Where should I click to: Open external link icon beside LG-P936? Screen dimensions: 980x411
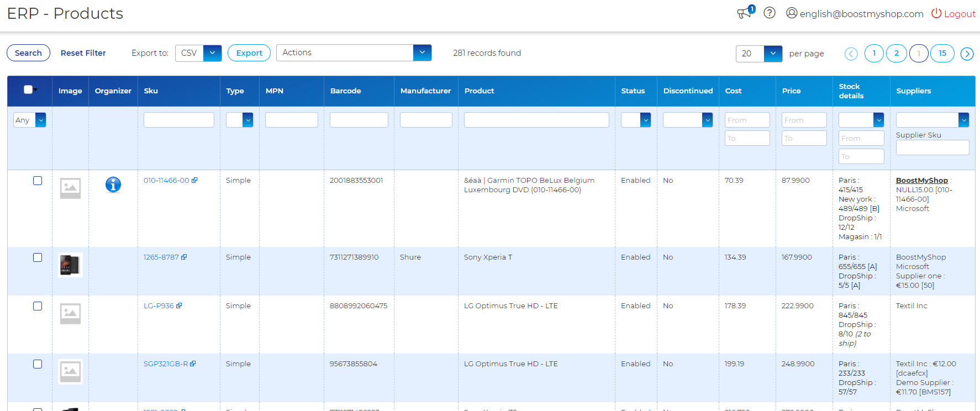point(179,305)
